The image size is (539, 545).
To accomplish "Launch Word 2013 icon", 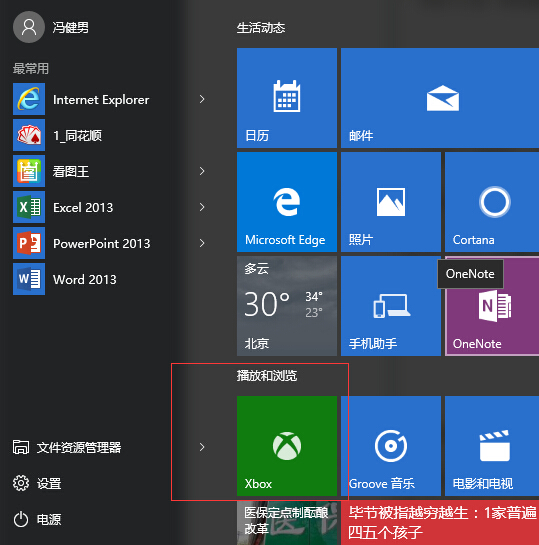I will point(29,279).
